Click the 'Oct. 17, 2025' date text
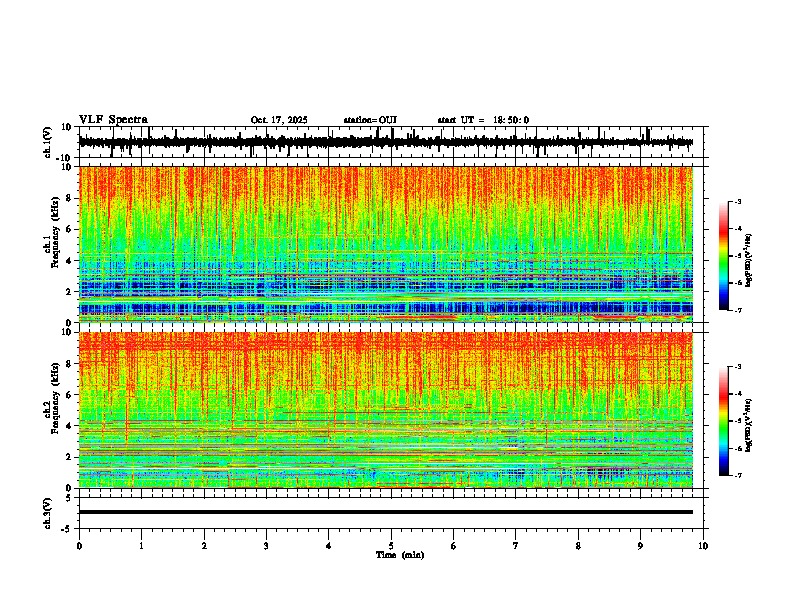Screen dimensions: 792x612 pos(279,120)
